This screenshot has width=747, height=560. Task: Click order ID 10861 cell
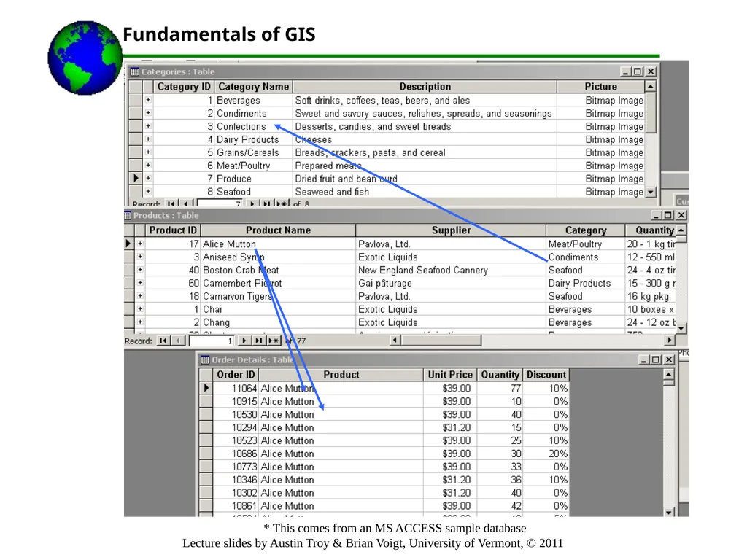236,506
